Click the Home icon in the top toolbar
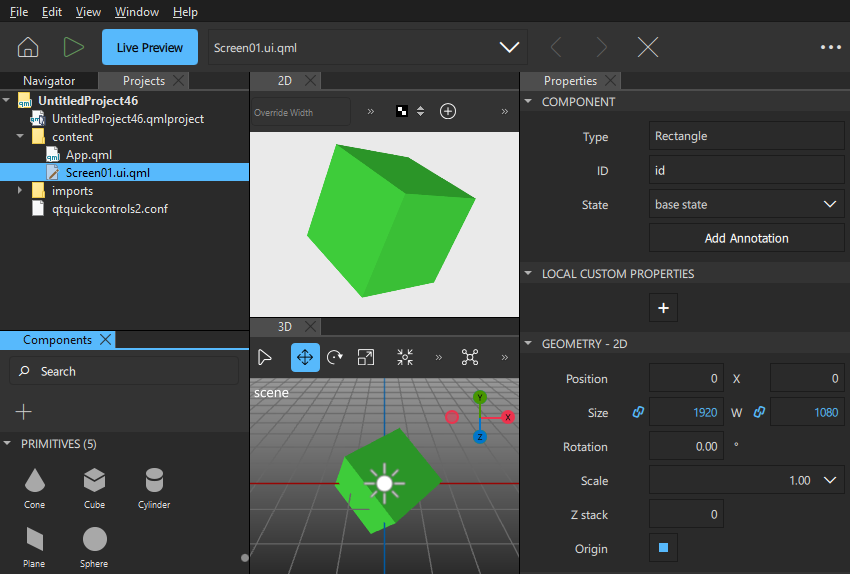 [x=28, y=47]
